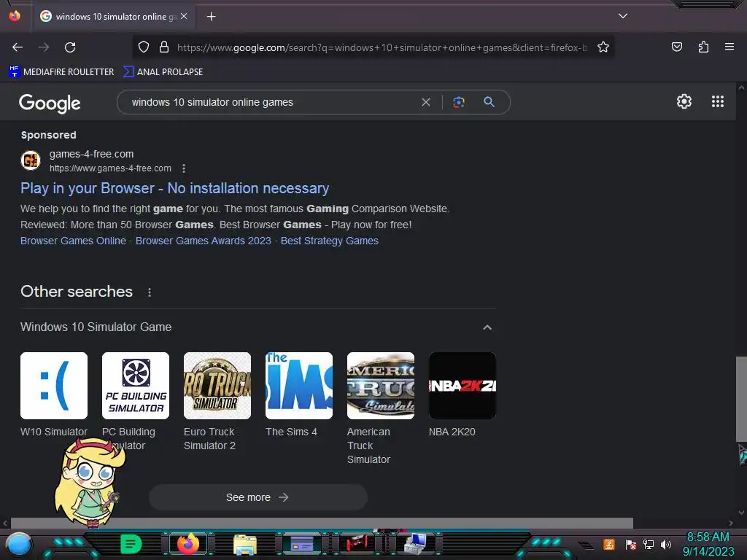Click the site security padlock icon

pyautogui.click(x=164, y=47)
